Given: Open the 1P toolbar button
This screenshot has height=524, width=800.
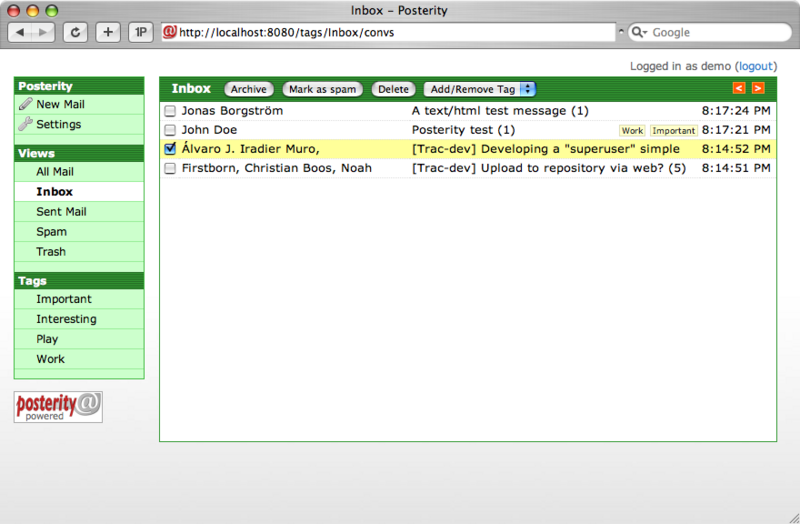Looking at the screenshot, I should pos(140,33).
